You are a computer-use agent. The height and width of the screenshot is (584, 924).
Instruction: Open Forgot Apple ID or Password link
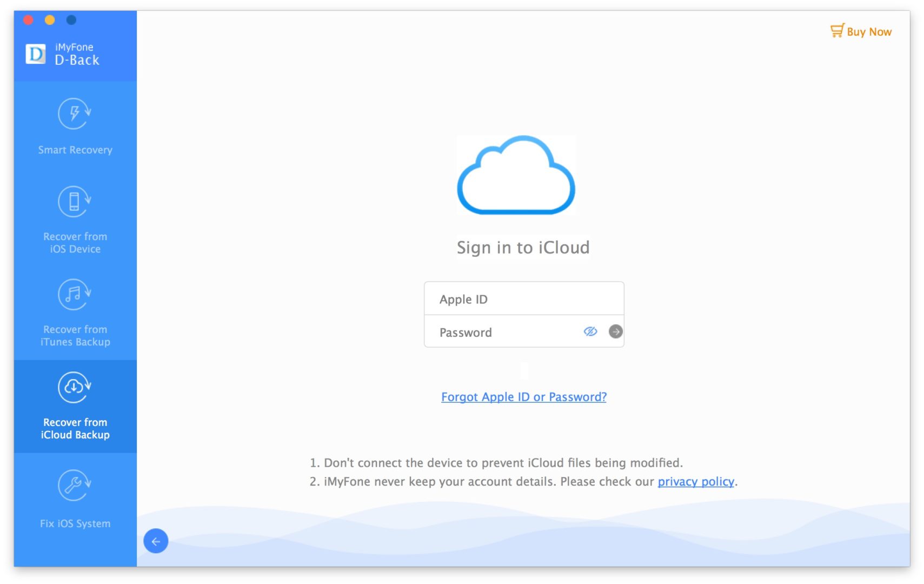(524, 397)
